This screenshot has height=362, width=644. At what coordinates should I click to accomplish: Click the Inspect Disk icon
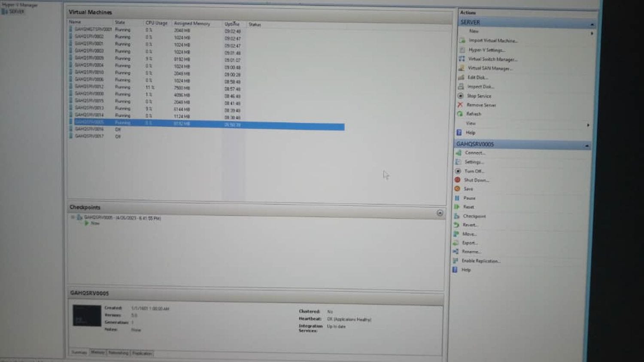click(461, 86)
